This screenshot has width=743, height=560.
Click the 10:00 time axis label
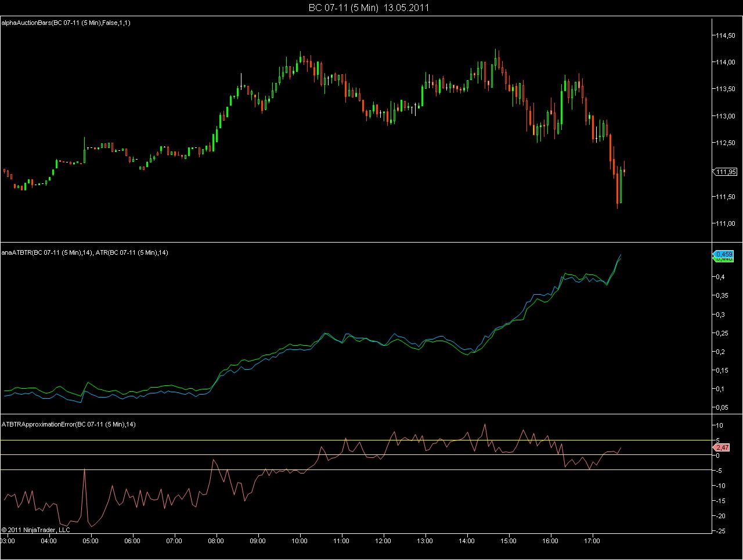point(299,541)
